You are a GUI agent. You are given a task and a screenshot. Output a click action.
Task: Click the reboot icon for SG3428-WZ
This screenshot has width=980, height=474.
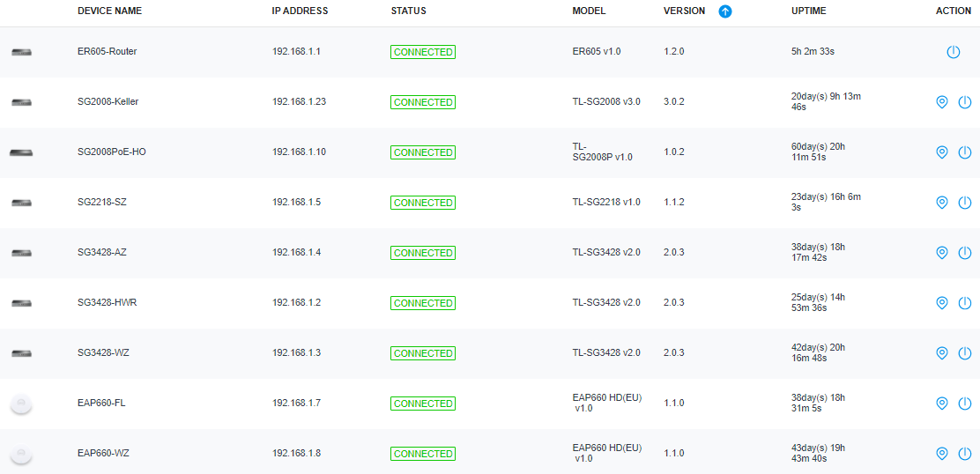965,353
